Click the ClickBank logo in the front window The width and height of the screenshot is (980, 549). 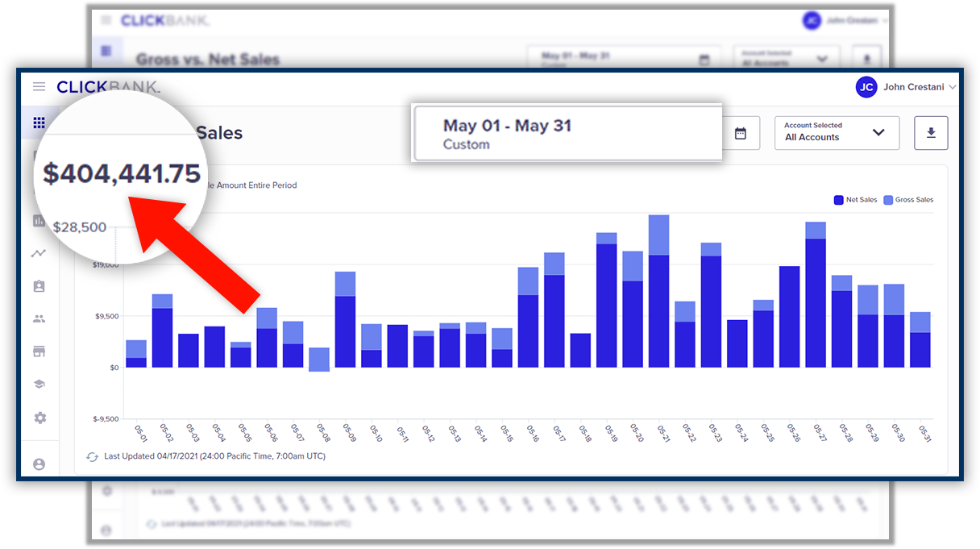108,87
